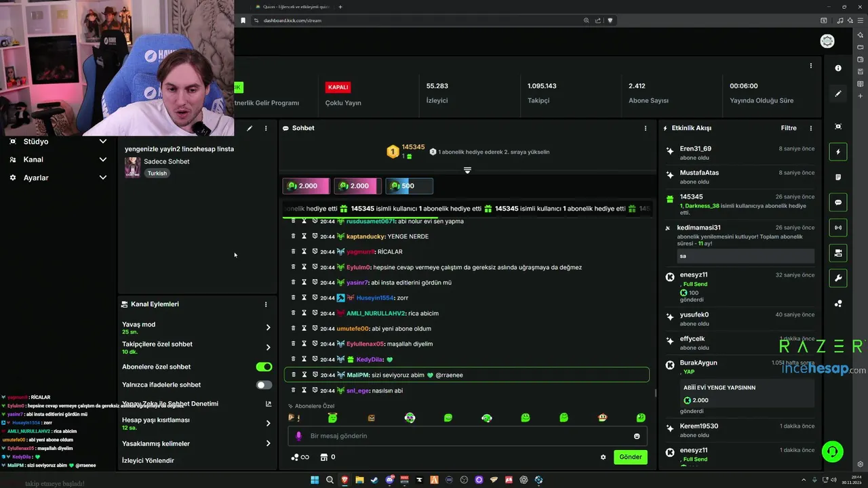
Task: Click the Search icon in Windows taskbar
Action: (330, 480)
